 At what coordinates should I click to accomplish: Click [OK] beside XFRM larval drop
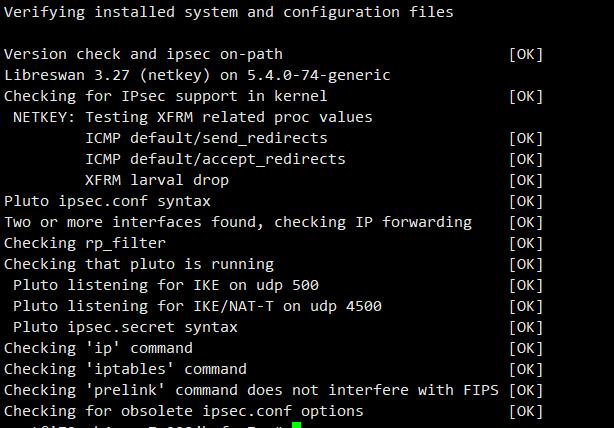(526, 180)
